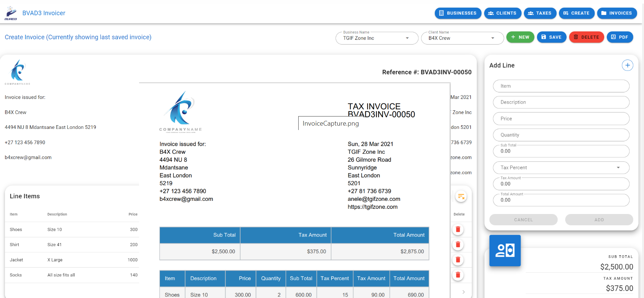
Task: Click 'X Large' description cell
Action: tap(55, 260)
